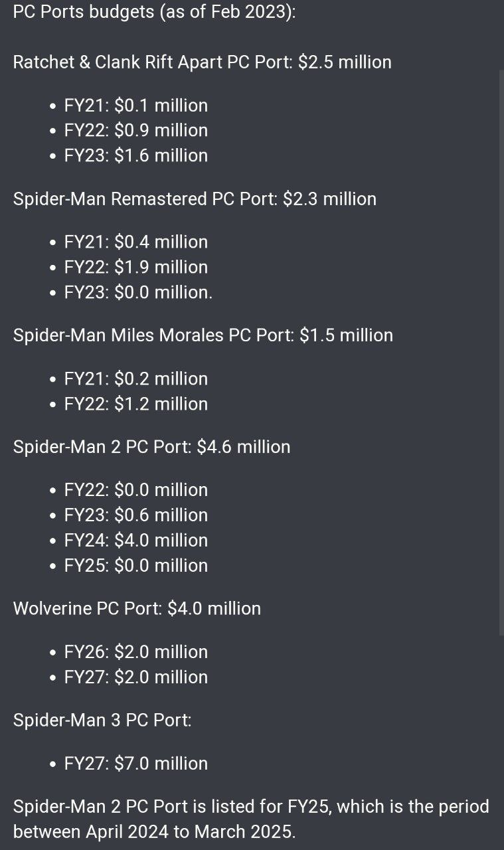Click the "PC Ports budgets (as of Feb 2023)" title
Screen dimensions: 504x850
click(154, 12)
